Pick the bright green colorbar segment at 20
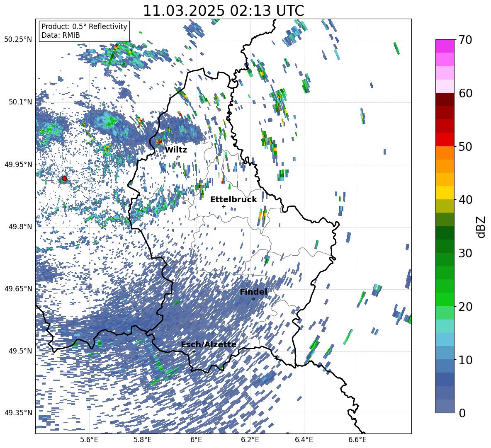Screen dimensions: 491x448 [x=445, y=299]
